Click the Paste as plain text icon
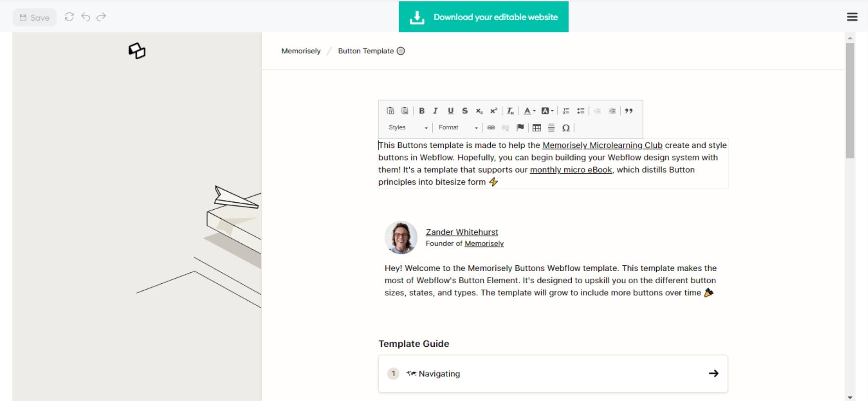This screenshot has height=401, width=868. 390,111
